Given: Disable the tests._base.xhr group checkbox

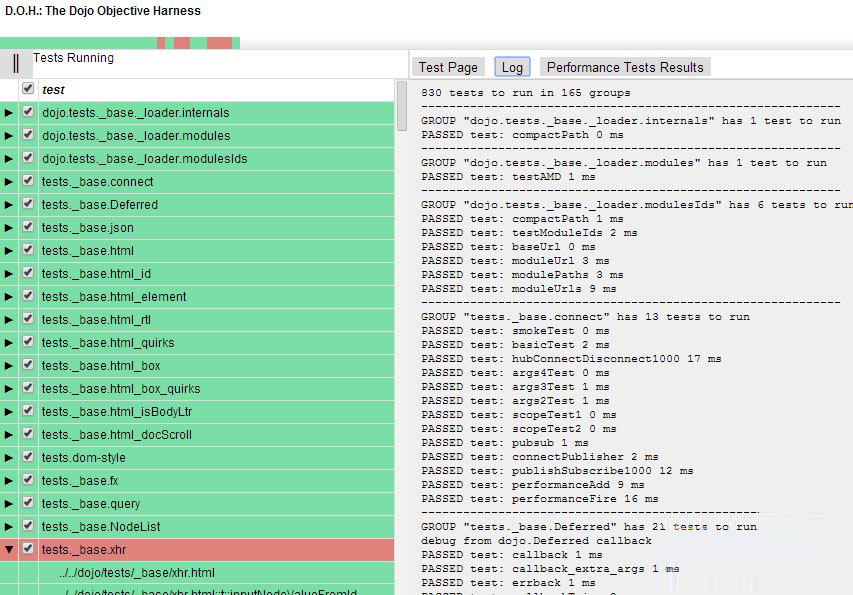Looking at the screenshot, I should [28, 549].
